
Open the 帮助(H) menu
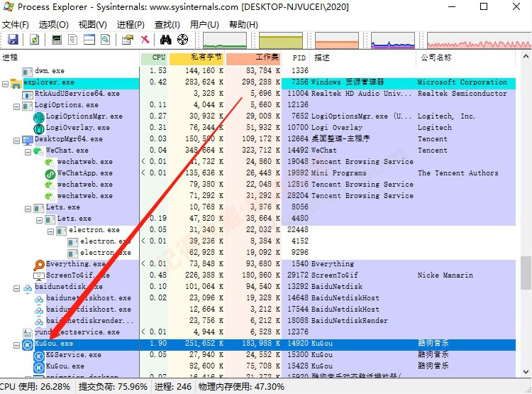pos(243,25)
